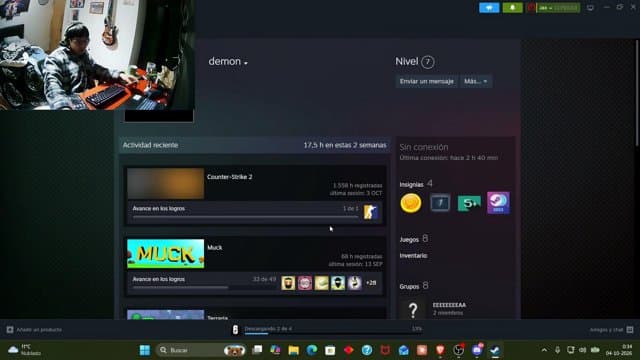The image size is (640, 360).
Task: Switch to OBS Studio on the taskbar
Action: click(x=458, y=350)
